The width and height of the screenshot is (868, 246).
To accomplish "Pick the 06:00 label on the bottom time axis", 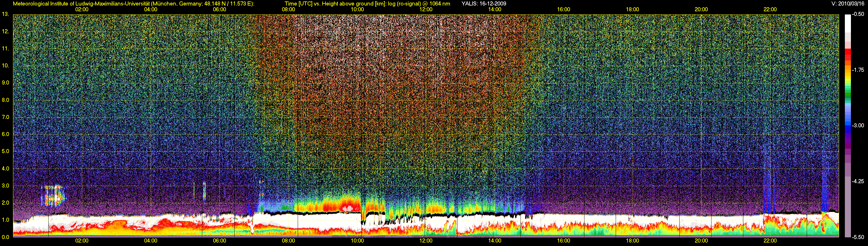I will [x=219, y=241].
